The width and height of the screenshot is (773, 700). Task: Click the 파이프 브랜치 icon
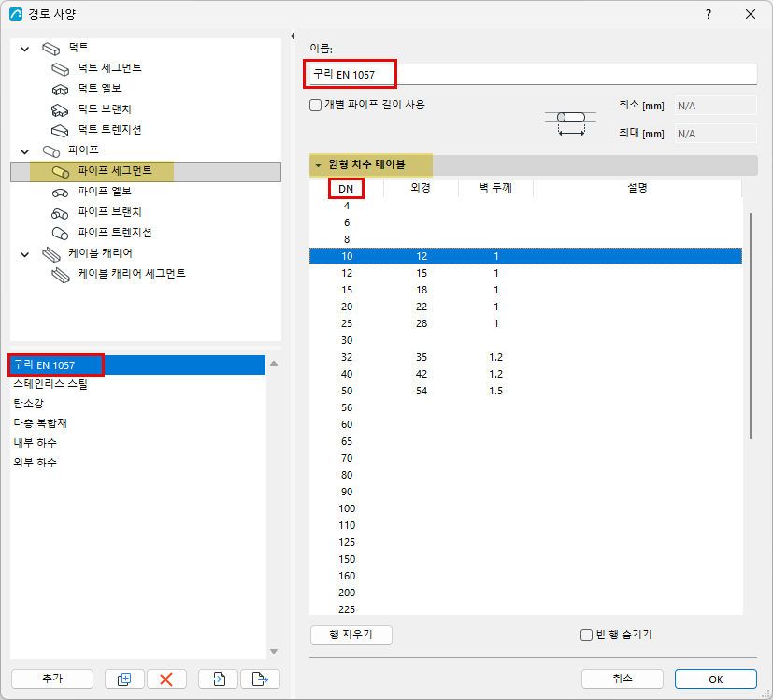[60, 213]
